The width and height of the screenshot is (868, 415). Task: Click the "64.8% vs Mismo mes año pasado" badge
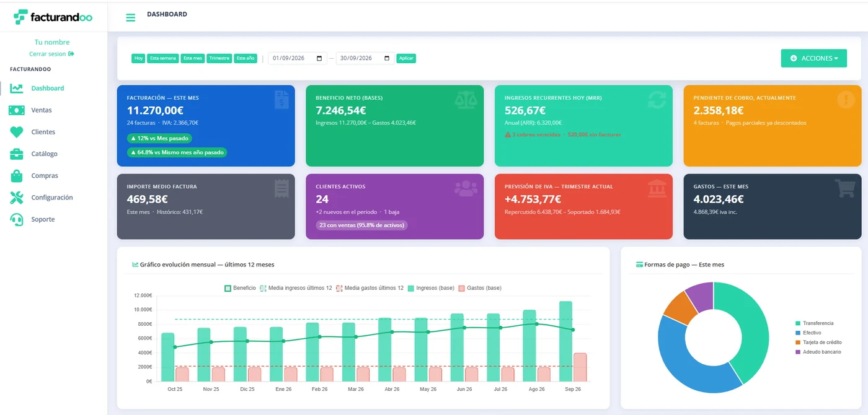pos(177,152)
